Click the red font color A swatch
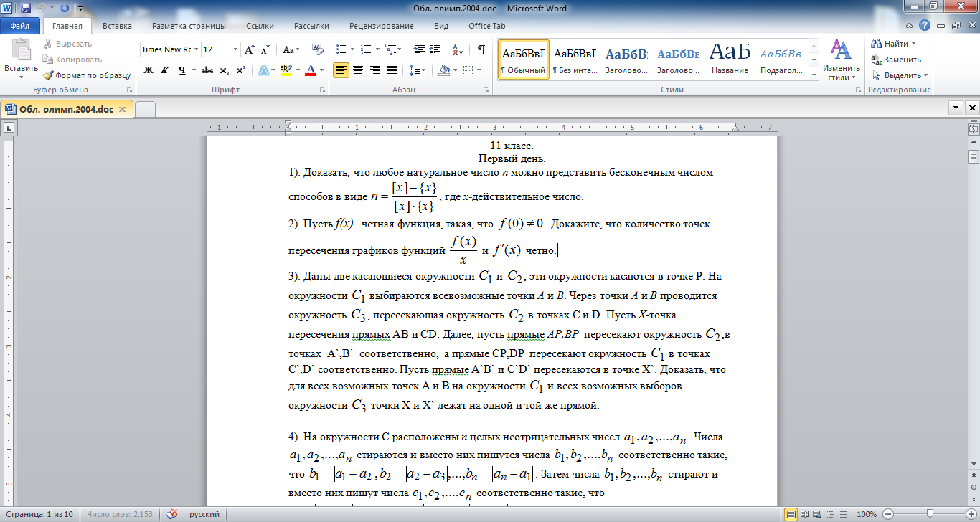The image size is (980, 522). click(311, 70)
